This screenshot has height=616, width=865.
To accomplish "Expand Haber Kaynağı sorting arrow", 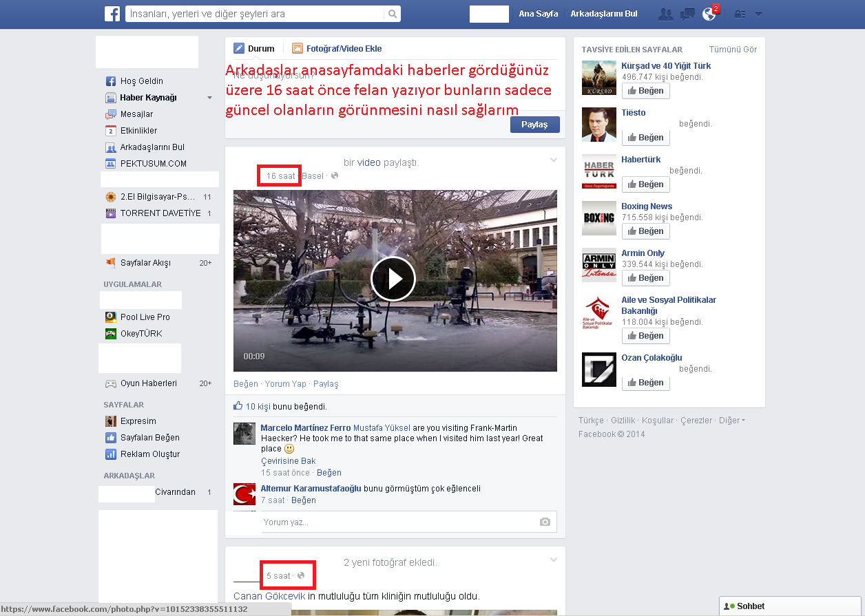I will coord(209,98).
